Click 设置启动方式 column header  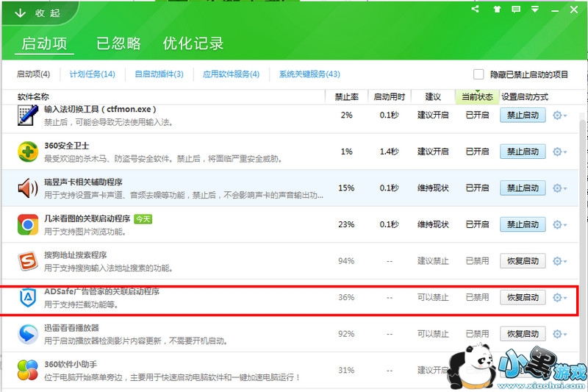click(525, 97)
